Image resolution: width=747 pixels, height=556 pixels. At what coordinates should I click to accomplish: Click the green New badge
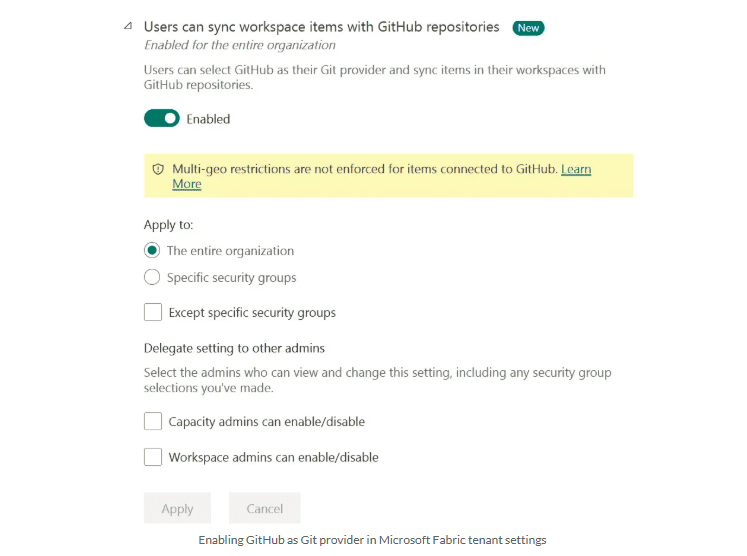point(528,28)
